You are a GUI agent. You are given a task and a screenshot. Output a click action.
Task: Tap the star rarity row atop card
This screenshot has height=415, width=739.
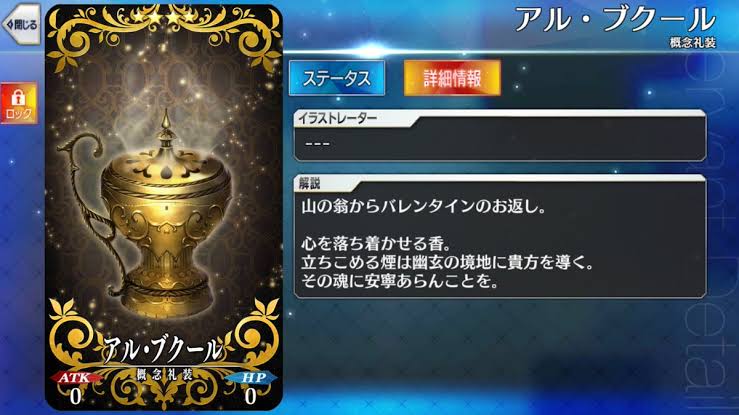[164, 17]
